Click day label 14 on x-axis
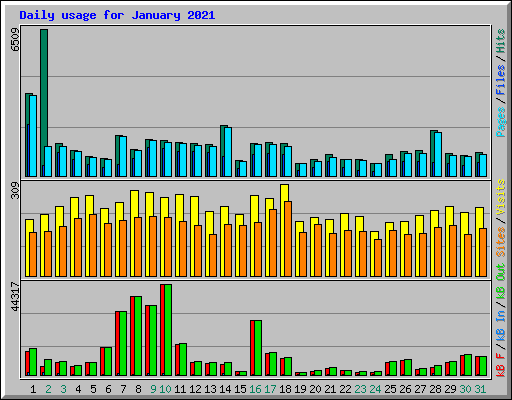This screenshot has width=512, height=400. pos(225,389)
